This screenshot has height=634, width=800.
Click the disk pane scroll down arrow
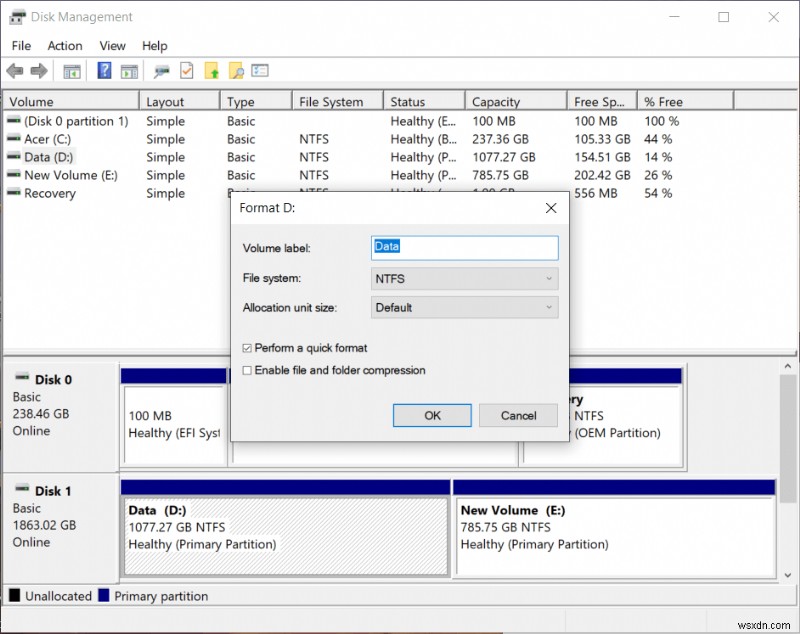coord(788,575)
